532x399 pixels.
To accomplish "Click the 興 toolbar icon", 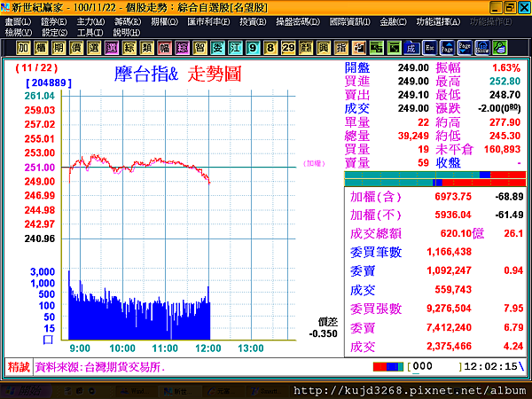I will pyautogui.click(x=324, y=48).
